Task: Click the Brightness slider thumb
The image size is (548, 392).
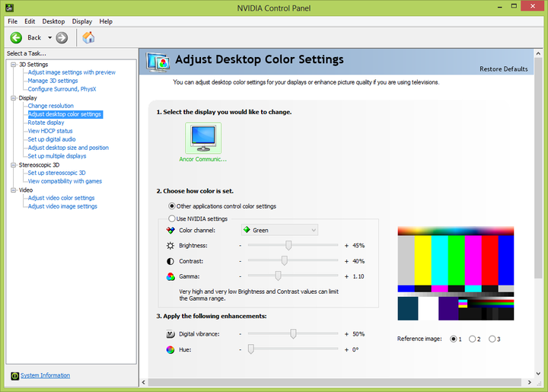Action: coord(288,245)
